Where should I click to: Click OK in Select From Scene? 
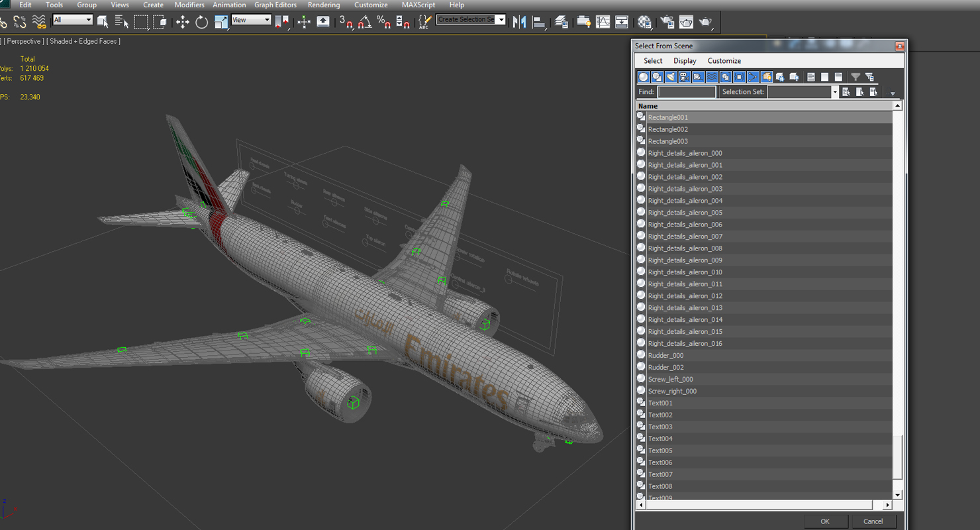825,521
